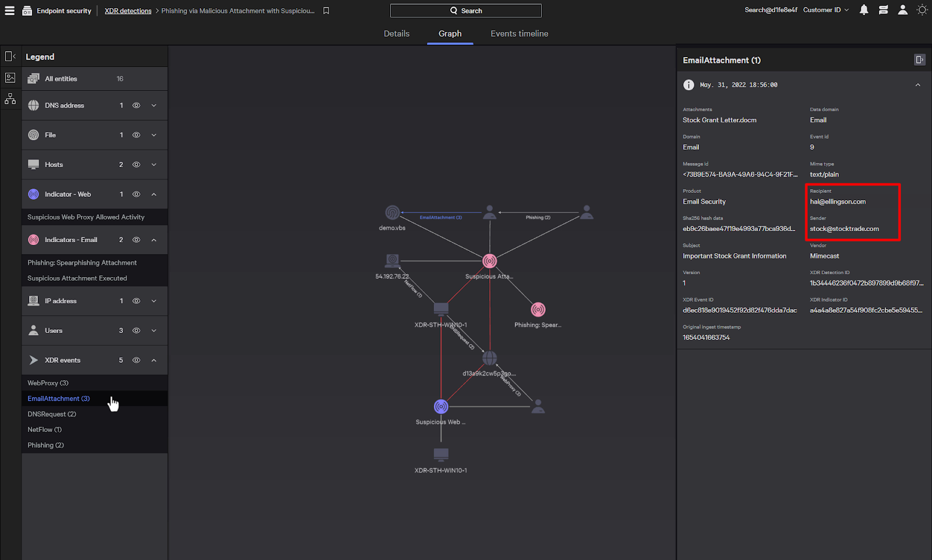Collapse the Indicator - Web legend group
932x560 pixels.
point(154,194)
